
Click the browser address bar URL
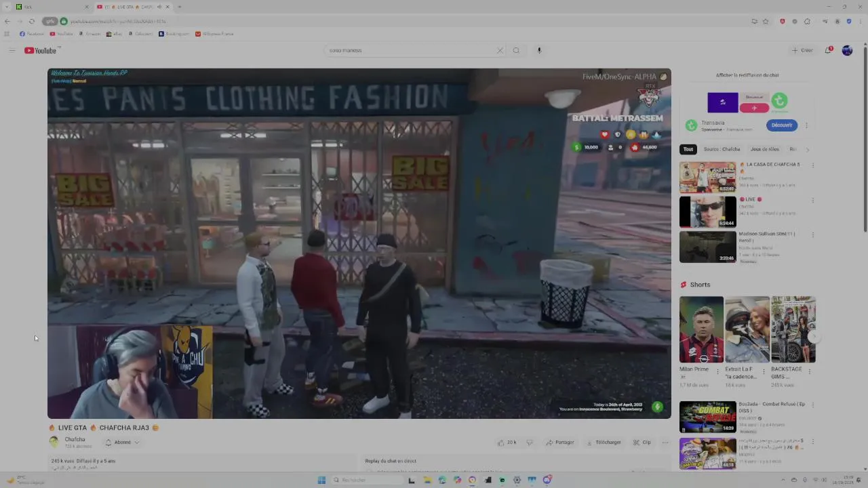click(x=118, y=21)
